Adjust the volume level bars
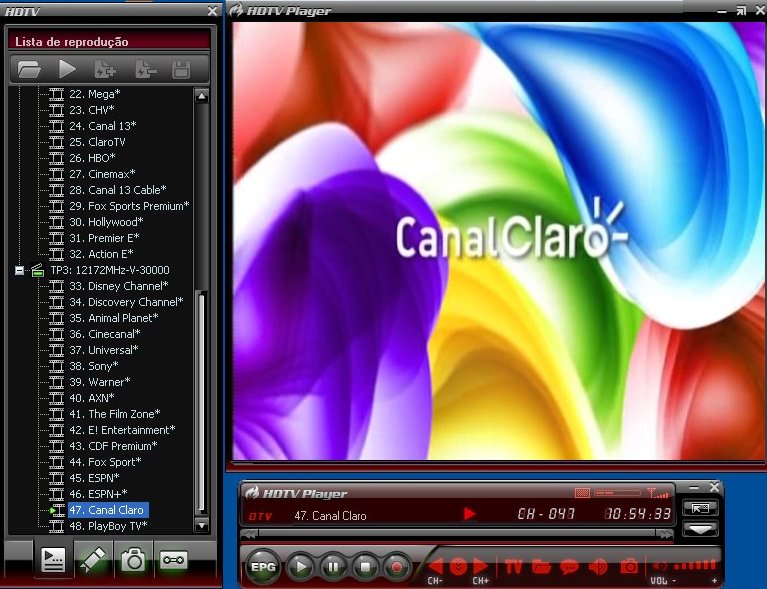 point(695,565)
